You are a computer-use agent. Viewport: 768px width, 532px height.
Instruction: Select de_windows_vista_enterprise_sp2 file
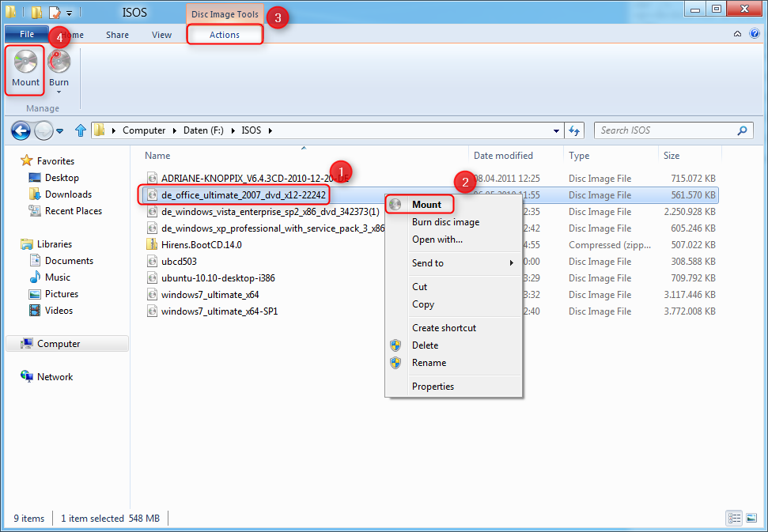[263, 211]
